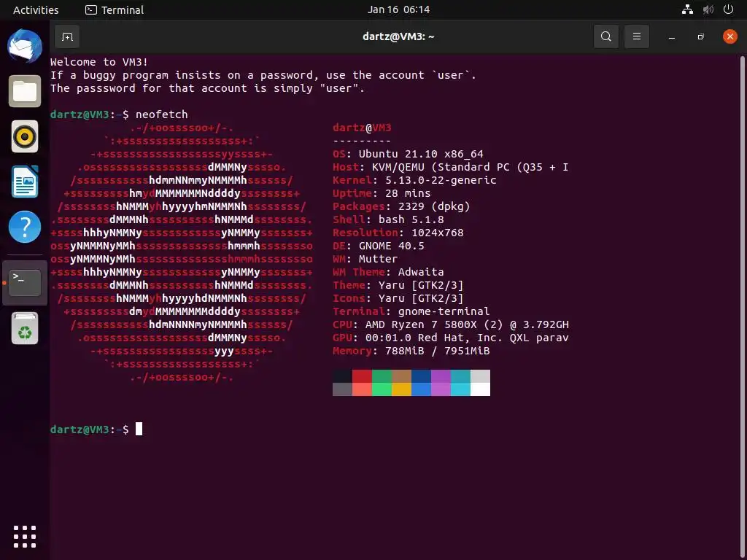
Task: Click the 'GPU: 00:01.0 Red Hat' line
Action: coord(451,338)
